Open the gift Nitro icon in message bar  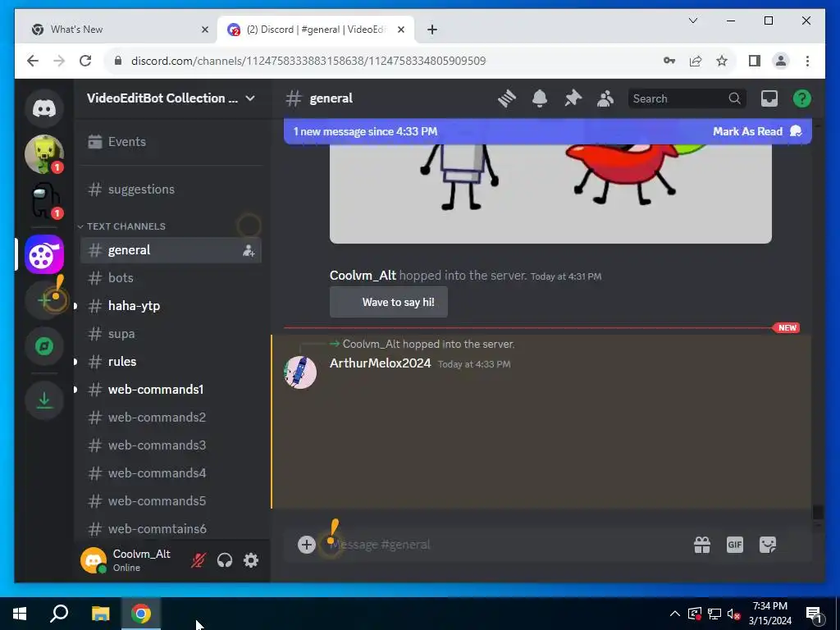[x=702, y=545]
